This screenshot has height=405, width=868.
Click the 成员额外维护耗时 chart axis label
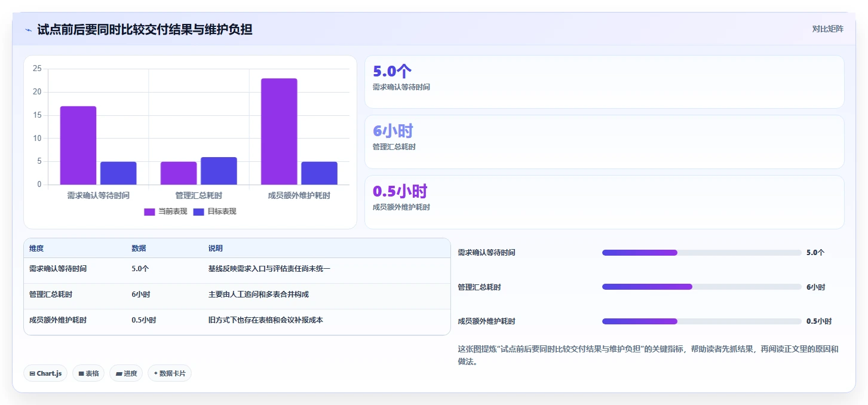tap(299, 195)
